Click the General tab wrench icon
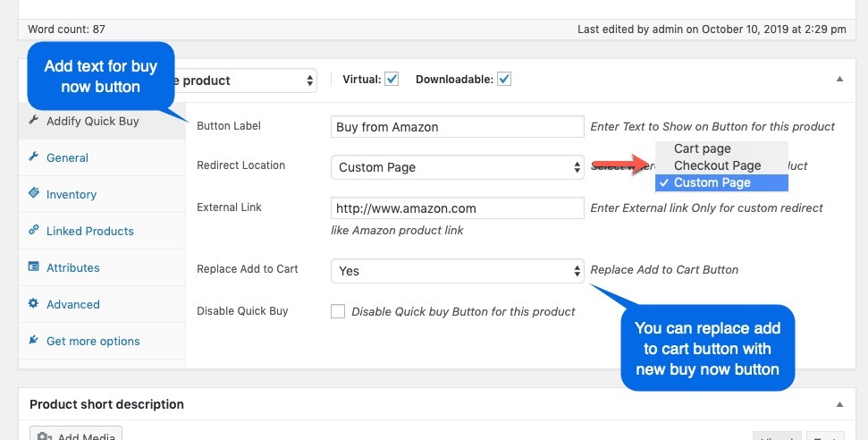The width and height of the screenshot is (868, 440). [34, 157]
